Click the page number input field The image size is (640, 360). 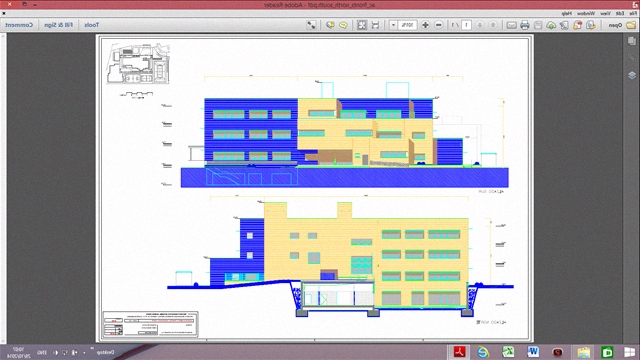tap(466, 25)
